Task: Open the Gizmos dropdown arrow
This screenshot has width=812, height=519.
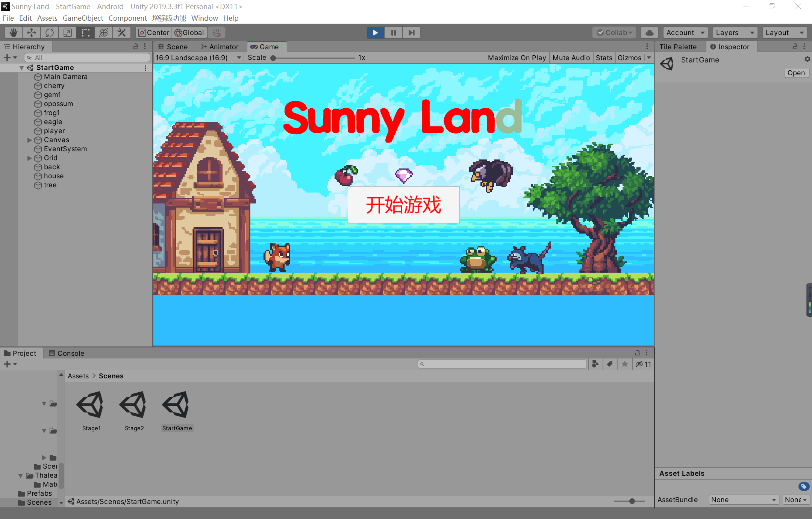Action: tap(649, 58)
